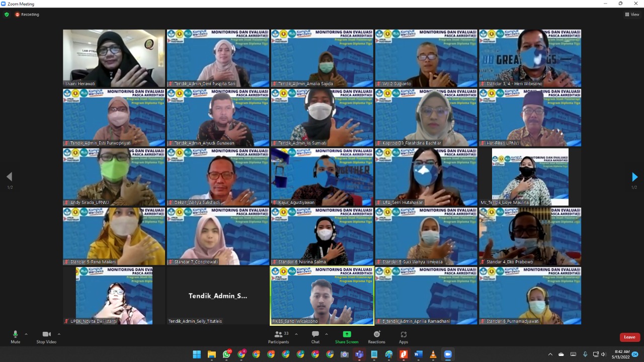The width and height of the screenshot is (644, 362).
Task: Open the Participants panel
Action: point(278,336)
